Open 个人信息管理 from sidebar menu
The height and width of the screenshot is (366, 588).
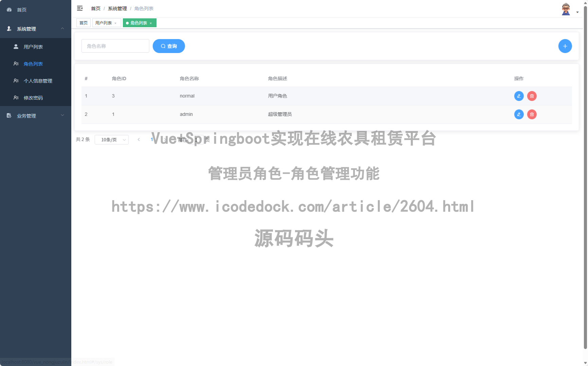(38, 81)
